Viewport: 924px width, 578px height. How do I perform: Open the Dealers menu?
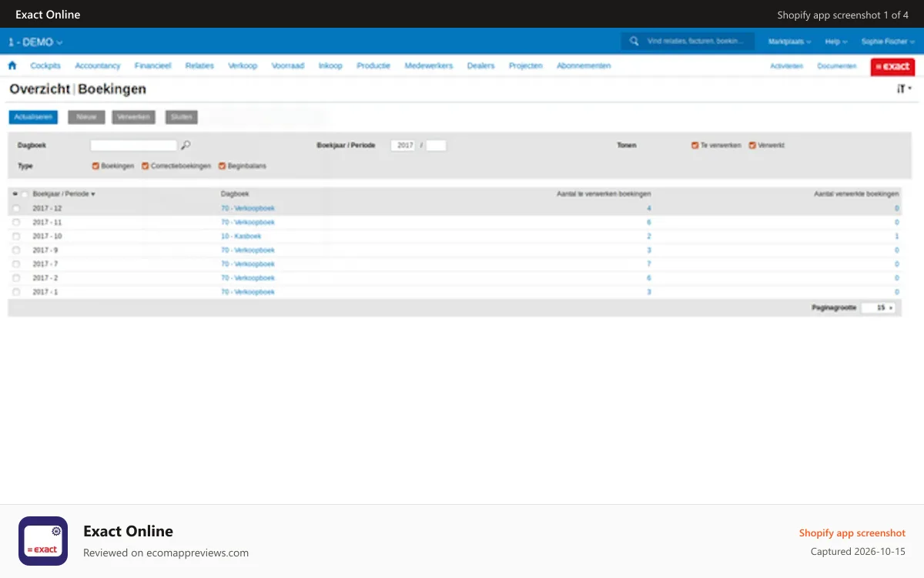click(x=480, y=66)
